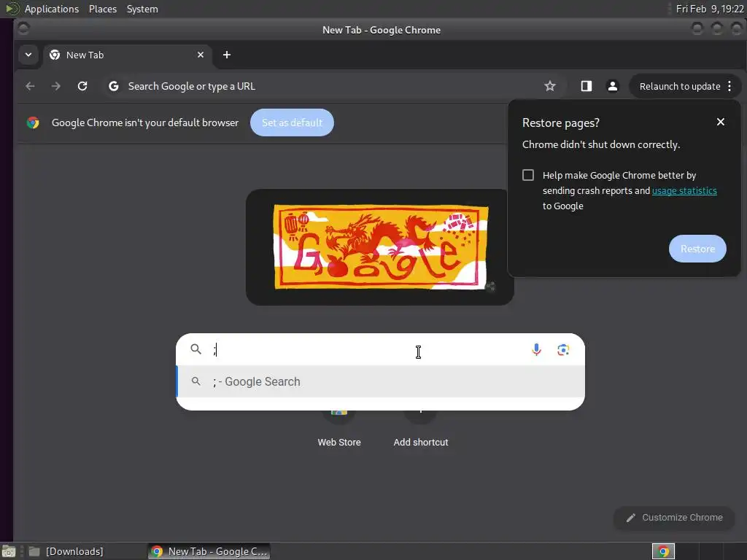Open Chrome three-dot menu

(x=729, y=86)
